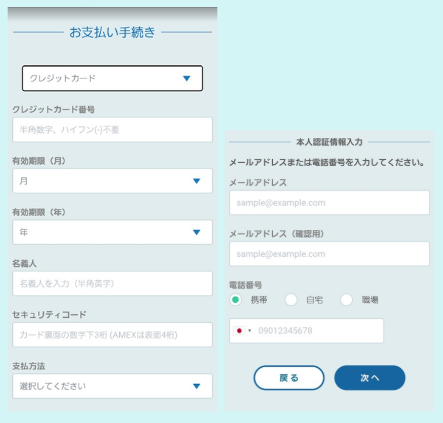Click the メールアドレス input field
Viewport: 443px width, 423px height.
(x=329, y=203)
